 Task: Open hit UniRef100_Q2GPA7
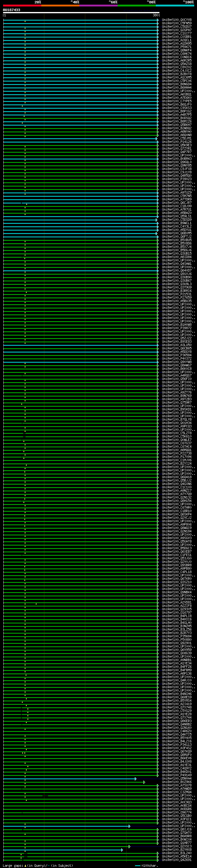tap(177, 30)
